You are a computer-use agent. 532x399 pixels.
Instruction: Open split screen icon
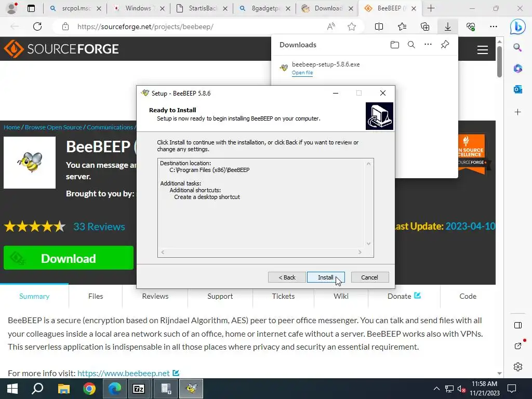coord(379,26)
